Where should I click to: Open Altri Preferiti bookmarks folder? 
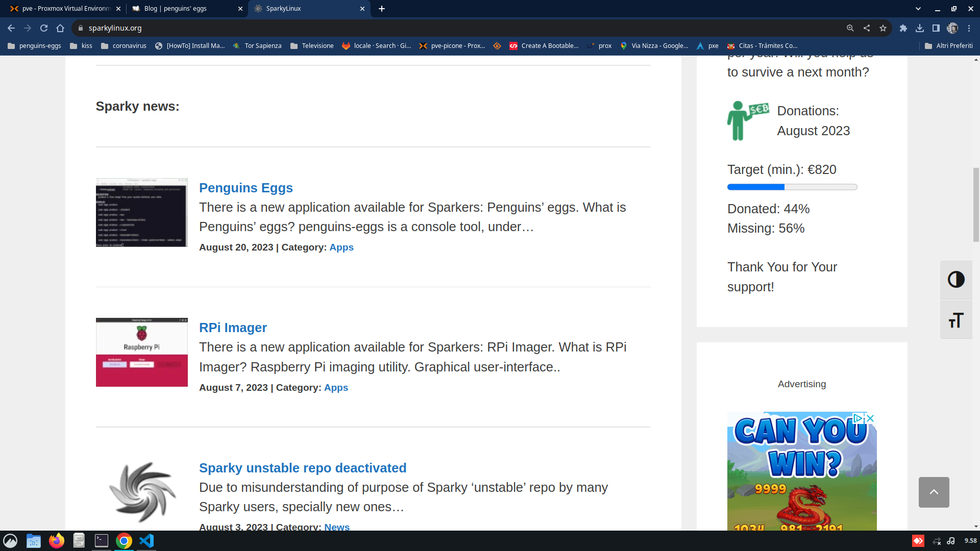click(x=949, y=46)
